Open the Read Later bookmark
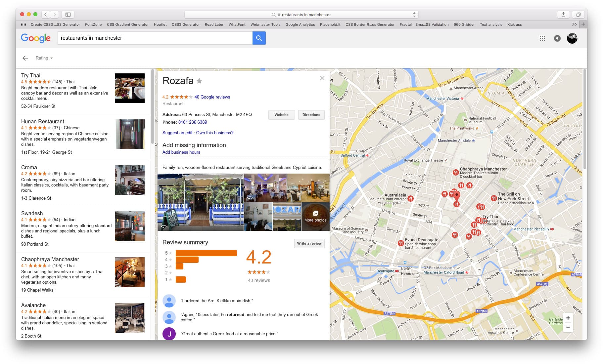 (214, 24)
